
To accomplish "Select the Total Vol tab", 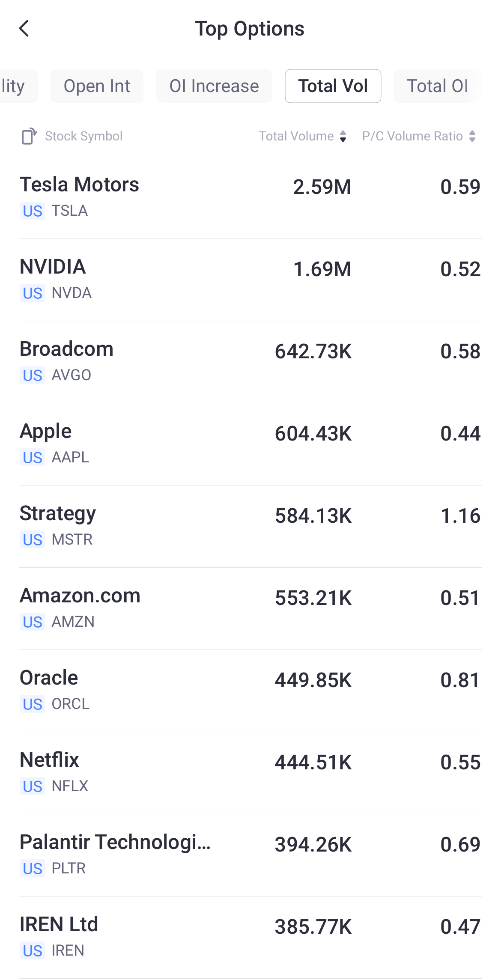I will click(333, 86).
